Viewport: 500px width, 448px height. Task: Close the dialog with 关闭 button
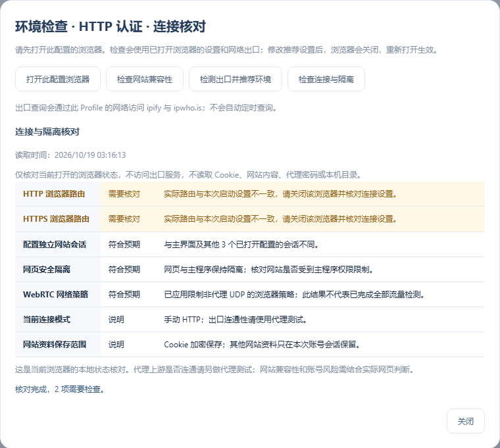[x=466, y=421]
